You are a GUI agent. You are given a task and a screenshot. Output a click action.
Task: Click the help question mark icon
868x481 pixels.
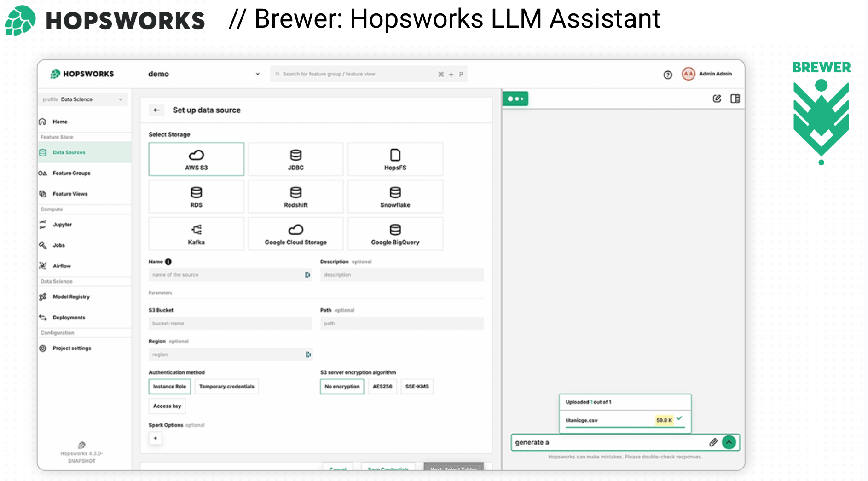[x=667, y=75]
